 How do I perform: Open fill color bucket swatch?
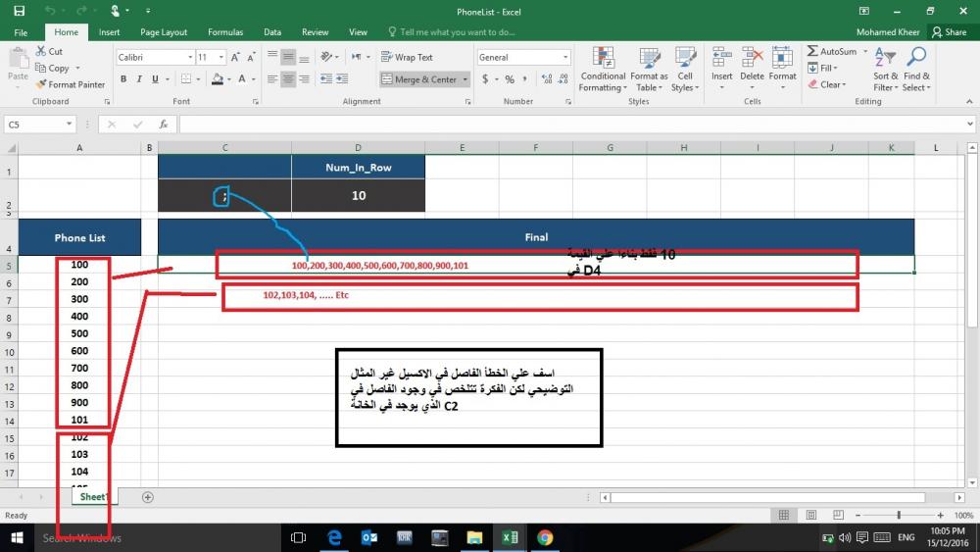[x=217, y=78]
